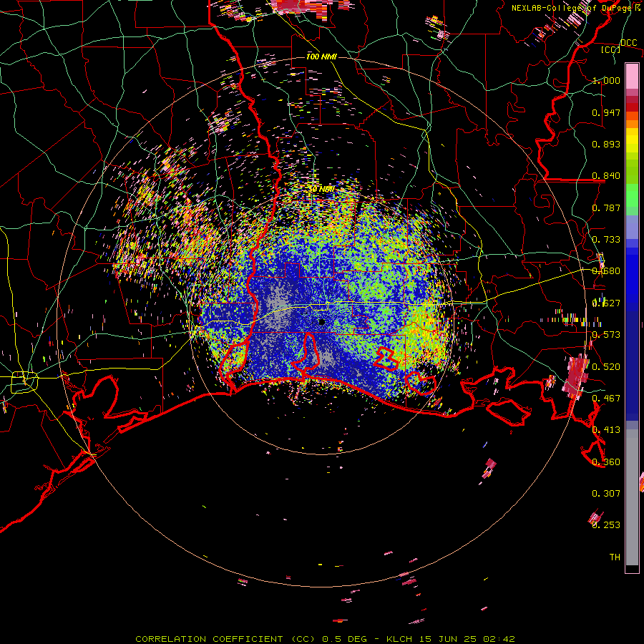
Task: Click the KLCH station identifier in the caption
Action: pos(399,639)
